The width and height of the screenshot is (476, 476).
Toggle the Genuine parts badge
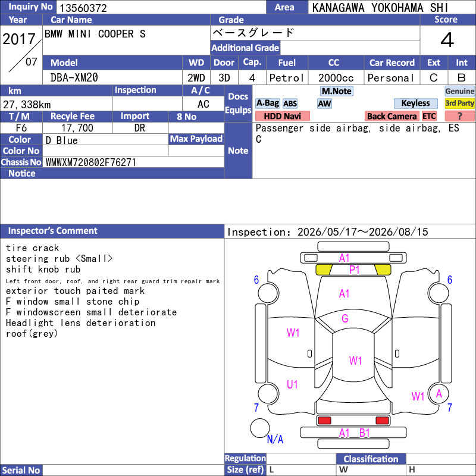[459, 91]
